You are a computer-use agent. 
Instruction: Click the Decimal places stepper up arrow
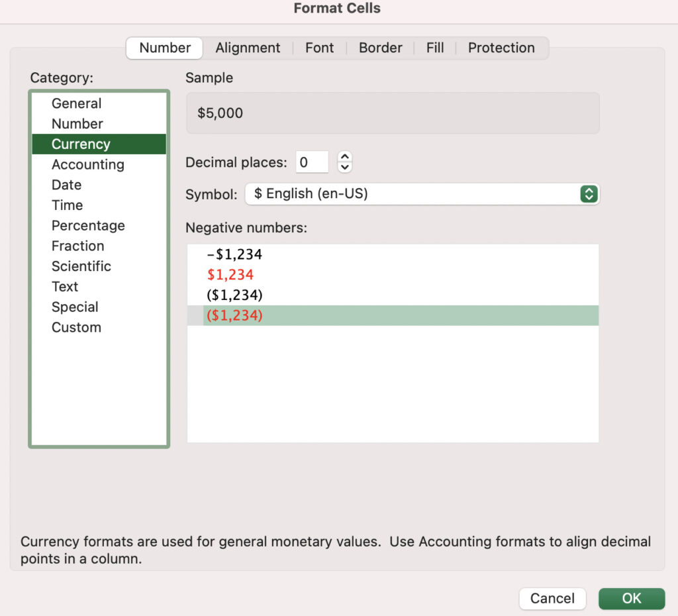[x=345, y=157]
